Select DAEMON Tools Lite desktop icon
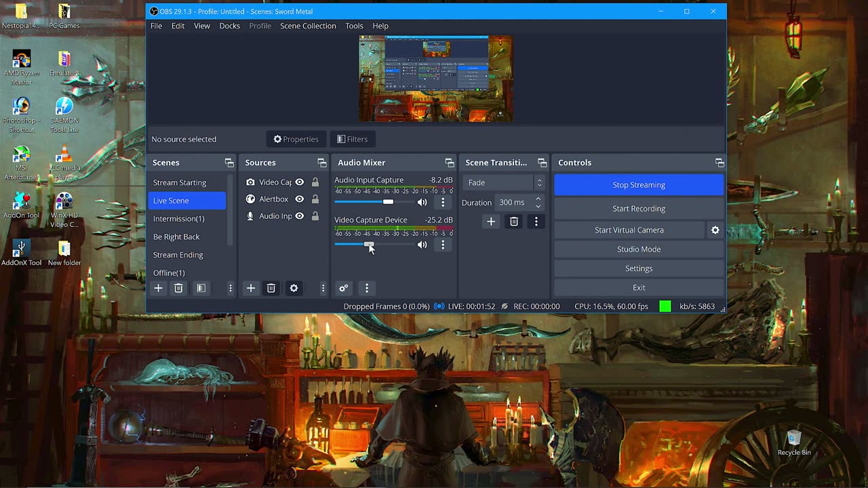Viewport: 868px width, 488px height. pyautogui.click(x=64, y=115)
